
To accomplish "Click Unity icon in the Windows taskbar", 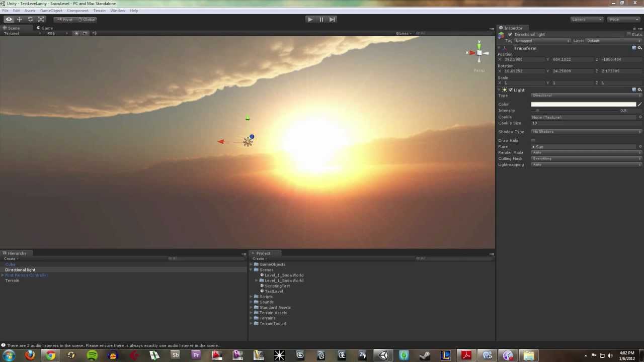I will (x=383, y=355).
